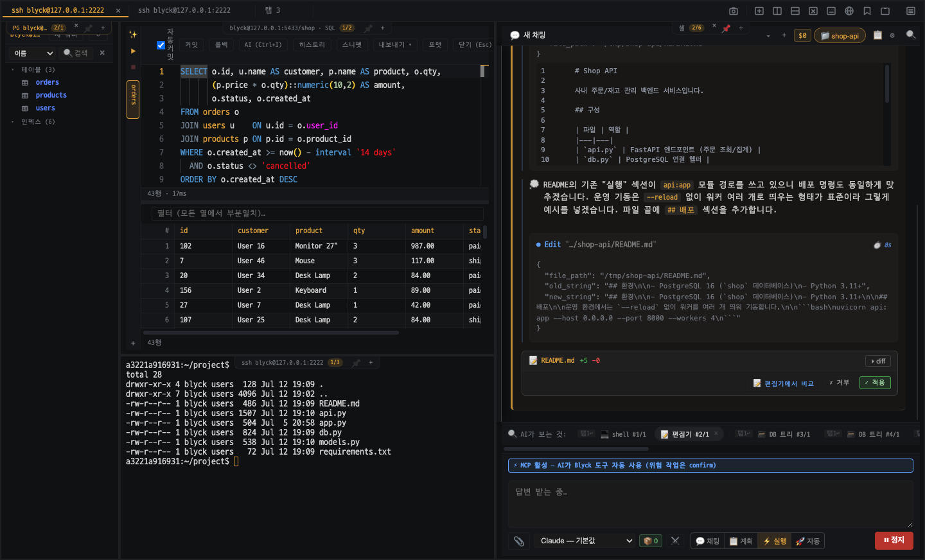Open the 이름 sort dropdown

tap(33, 53)
